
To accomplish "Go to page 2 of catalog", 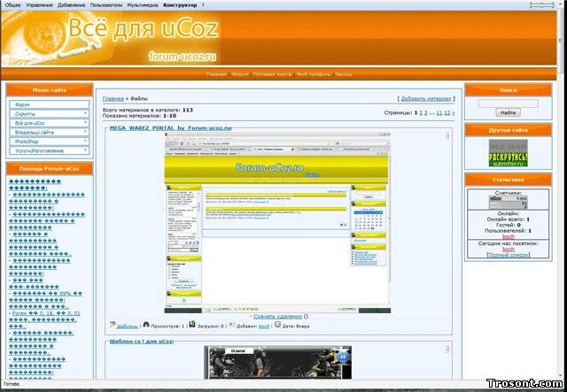I will pyautogui.click(x=421, y=112).
